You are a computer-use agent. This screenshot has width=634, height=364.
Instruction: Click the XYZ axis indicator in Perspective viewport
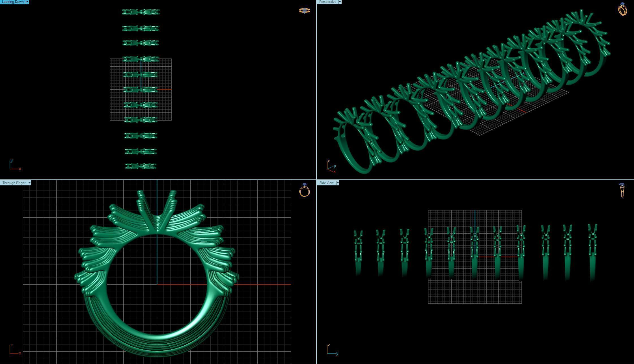point(331,167)
